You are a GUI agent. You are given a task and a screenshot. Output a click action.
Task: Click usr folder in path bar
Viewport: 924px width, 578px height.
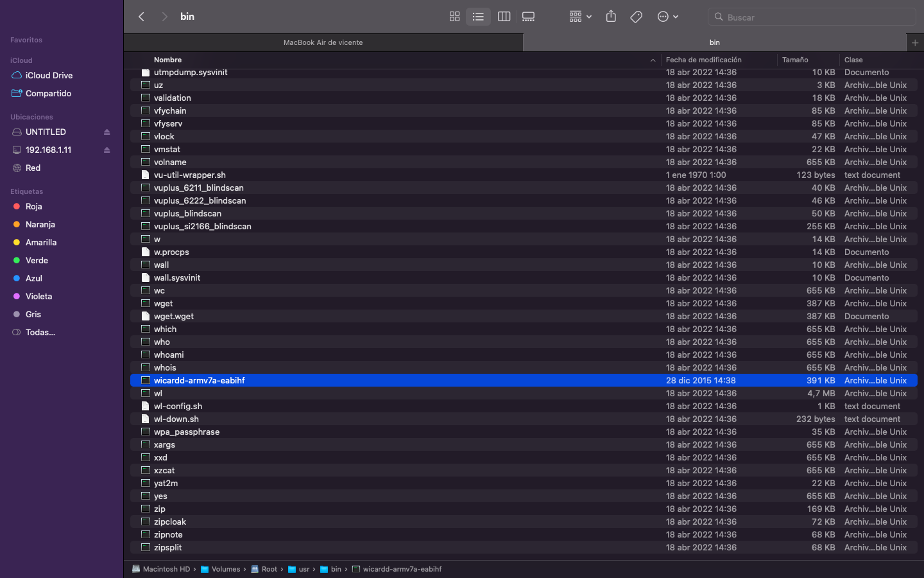304,569
